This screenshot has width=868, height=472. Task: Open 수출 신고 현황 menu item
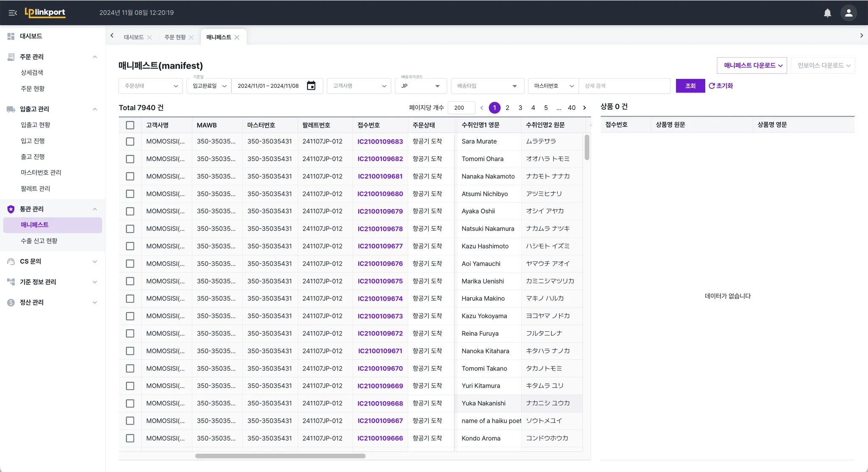click(x=39, y=241)
